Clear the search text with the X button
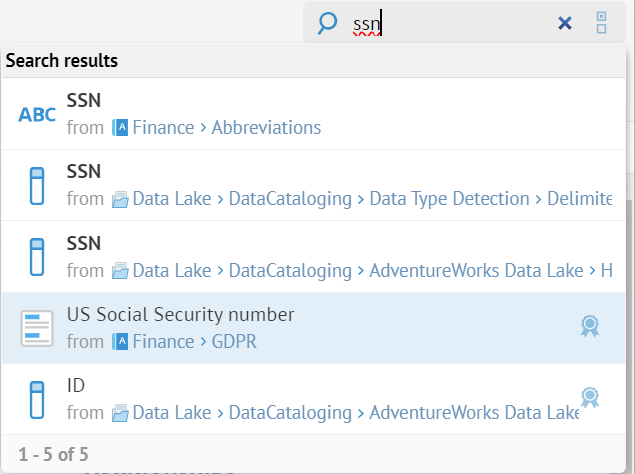 pyautogui.click(x=565, y=23)
